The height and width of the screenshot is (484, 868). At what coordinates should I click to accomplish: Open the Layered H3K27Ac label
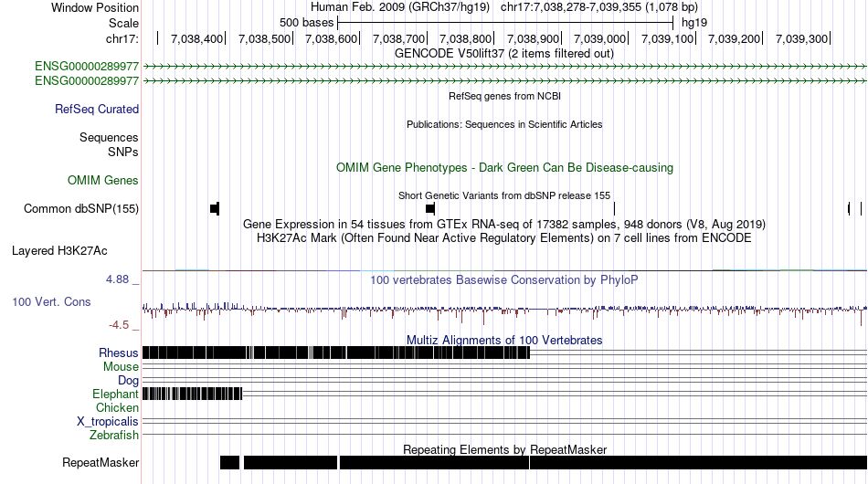(x=59, y=250)
